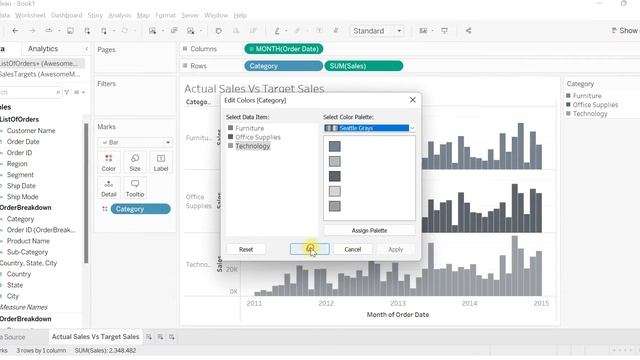The width and height of the screenshot is (640, 360).
Task: Click Office Supplies in the Category legend
Action: click(x=595, y=104)
